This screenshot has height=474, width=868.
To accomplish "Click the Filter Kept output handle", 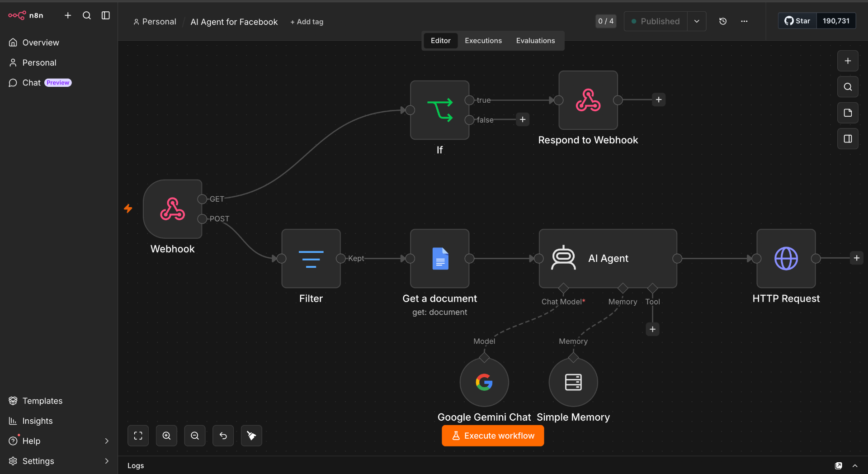I will pos(341,258).
